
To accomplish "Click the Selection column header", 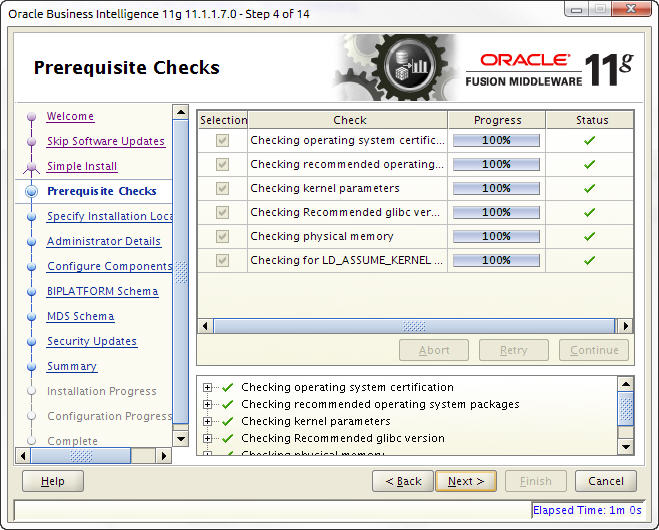I will tap(223, 120).
